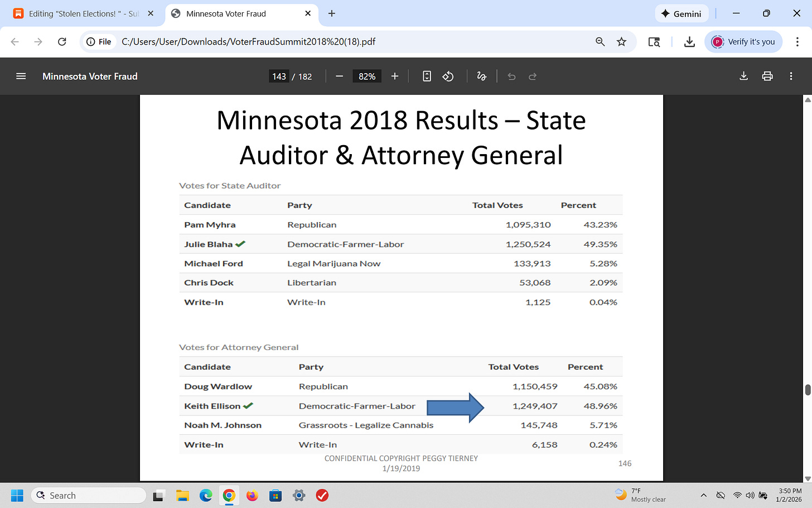Click the redo annotation arrow
The width and height of the screenshot is (812, 508).
tap(533, 76)
